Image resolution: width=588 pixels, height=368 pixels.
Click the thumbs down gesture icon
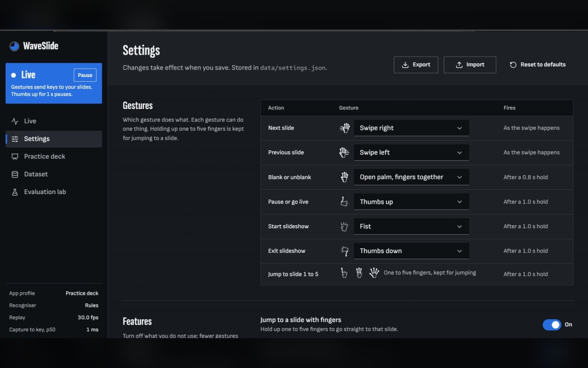(x=344, y=251)
